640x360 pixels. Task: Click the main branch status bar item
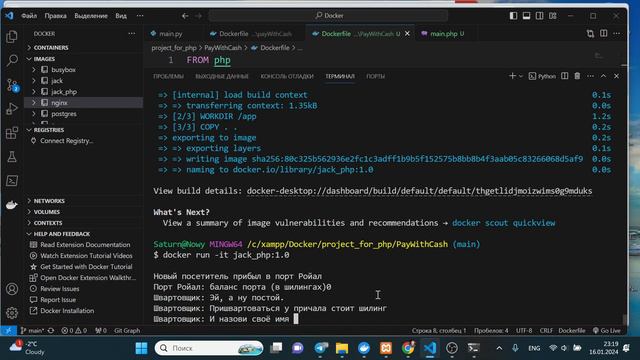pos(32,331)
